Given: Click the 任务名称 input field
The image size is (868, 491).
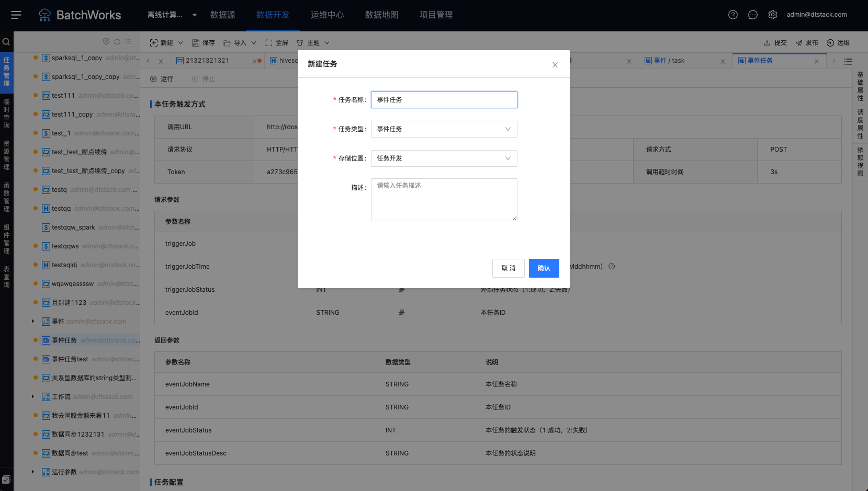Looking at the screenshot, I should (x=444, y=100).
